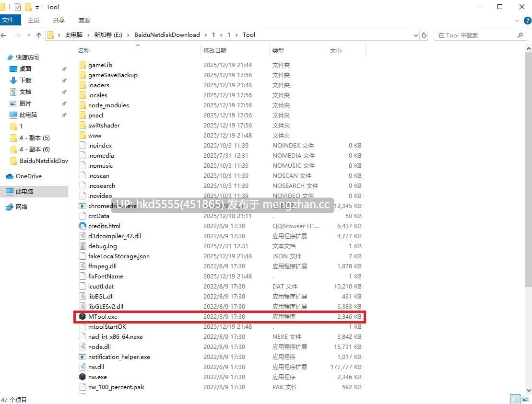
Task: Open the quick access toolbar customize dropdown
Action: (37, 7)
